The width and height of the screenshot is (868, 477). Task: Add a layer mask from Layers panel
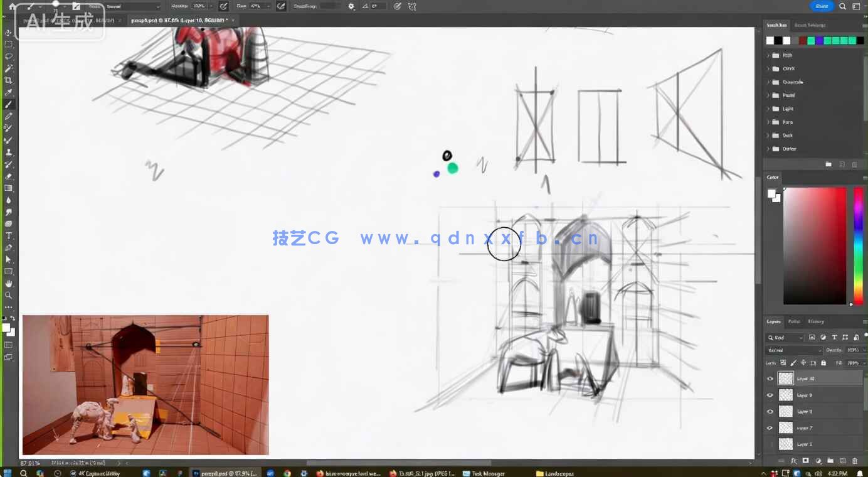pyautogui.click(x=806, y=461)
